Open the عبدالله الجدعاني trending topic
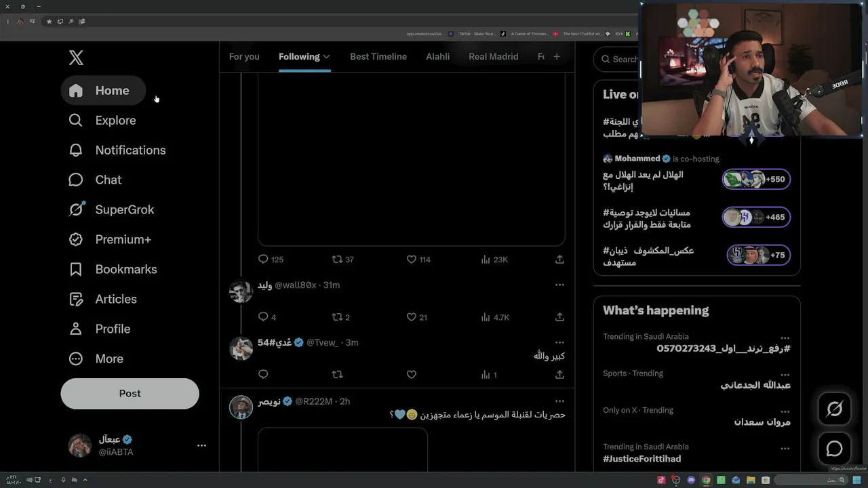 point(755,386)
